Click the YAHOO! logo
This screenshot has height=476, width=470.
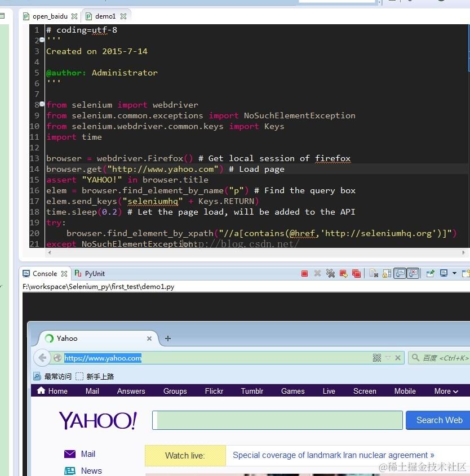click(x=97, y=420)
